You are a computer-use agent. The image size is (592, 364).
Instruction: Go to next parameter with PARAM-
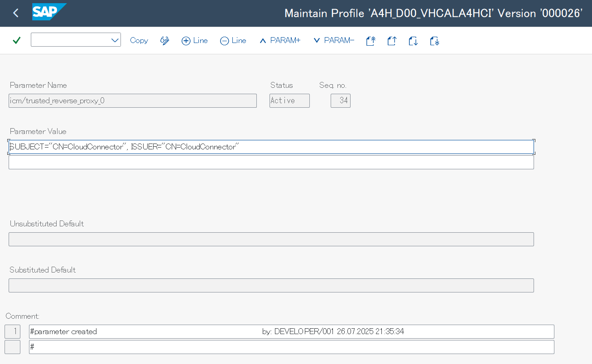(x=333, y=40)
